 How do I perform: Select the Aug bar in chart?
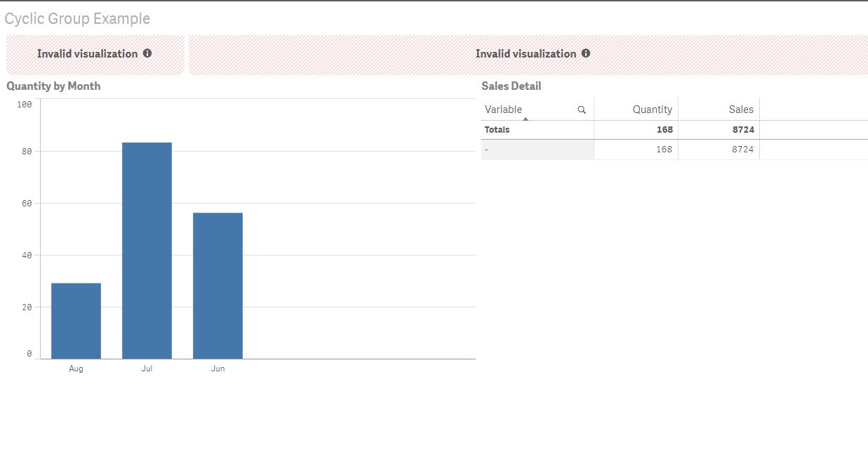[x=76, y=321]
